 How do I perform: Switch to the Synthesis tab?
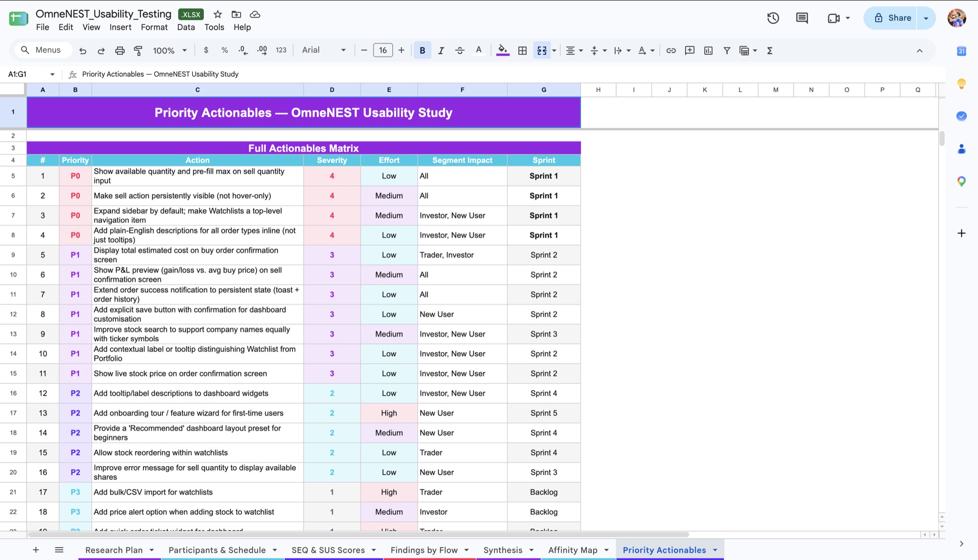point(503,550)
